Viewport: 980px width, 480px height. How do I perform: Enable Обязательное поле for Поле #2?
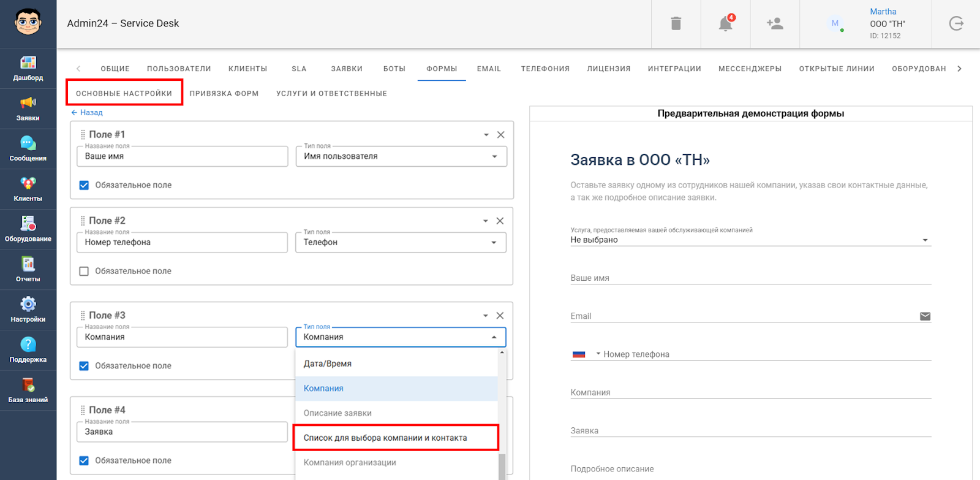click(x=85, y=271)
